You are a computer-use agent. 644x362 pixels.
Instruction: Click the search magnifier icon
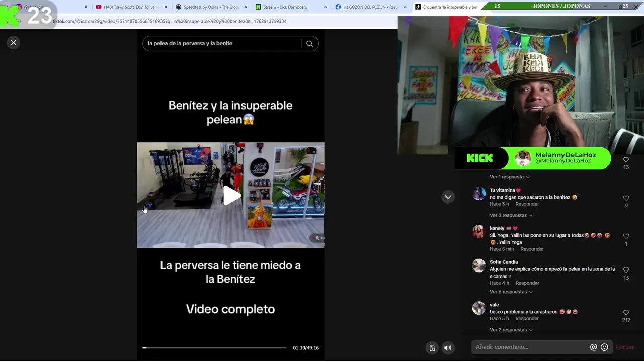click(309, 44)
